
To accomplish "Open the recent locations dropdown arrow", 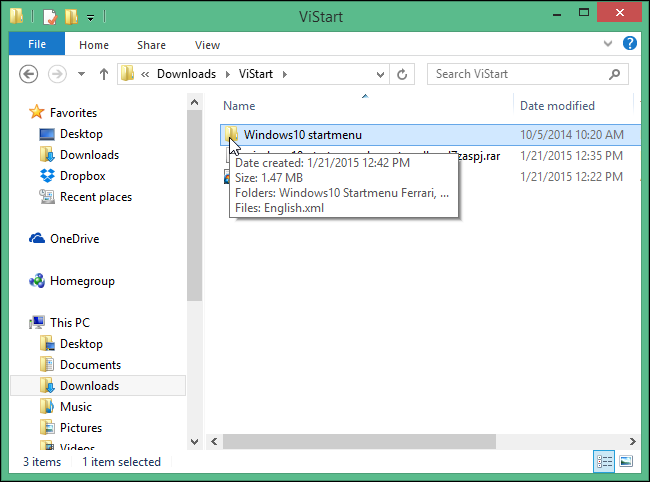I will (82, 74).
